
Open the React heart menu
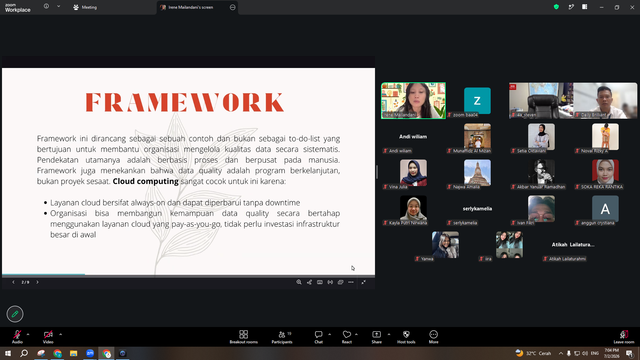coord(347,337)
